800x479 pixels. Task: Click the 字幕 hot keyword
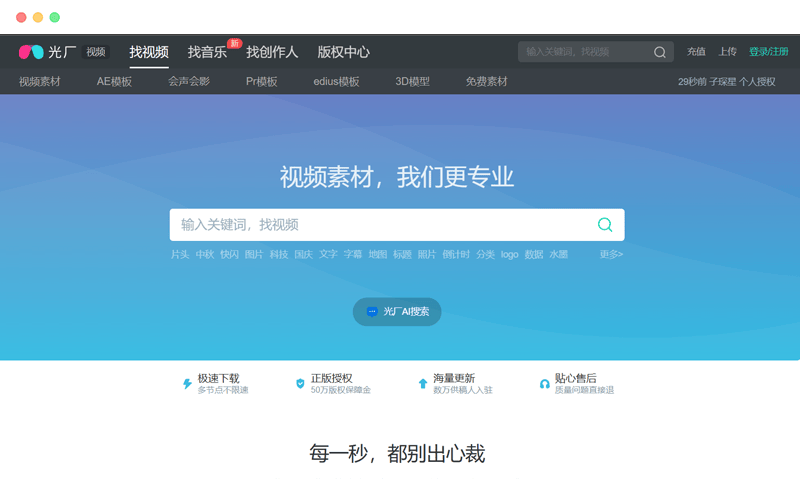(353, 254)
